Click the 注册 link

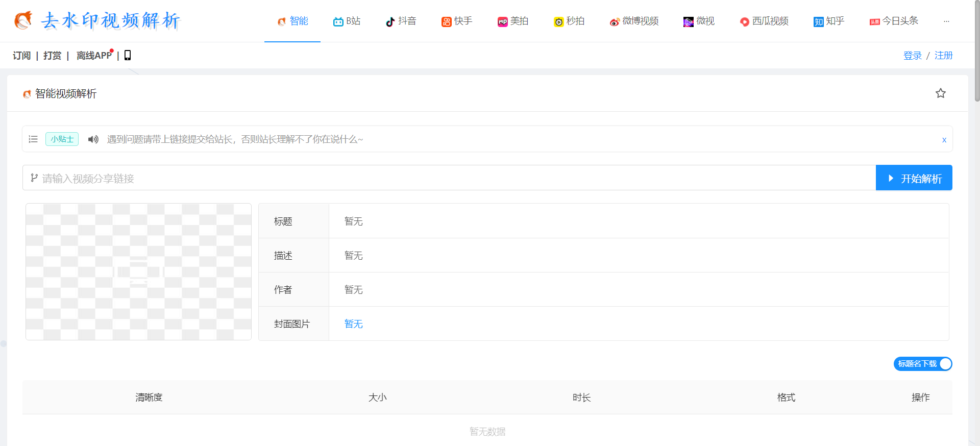(944, 55)
